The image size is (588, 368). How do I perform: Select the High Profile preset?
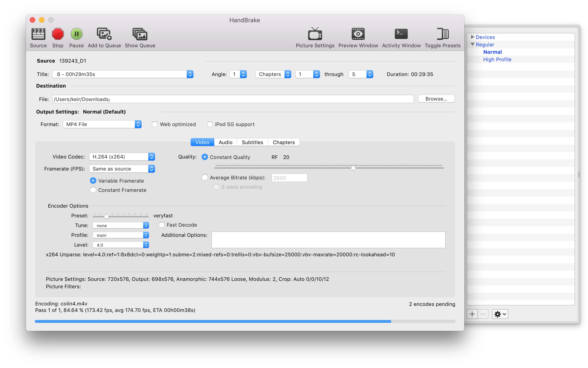[x=497, y=60]
